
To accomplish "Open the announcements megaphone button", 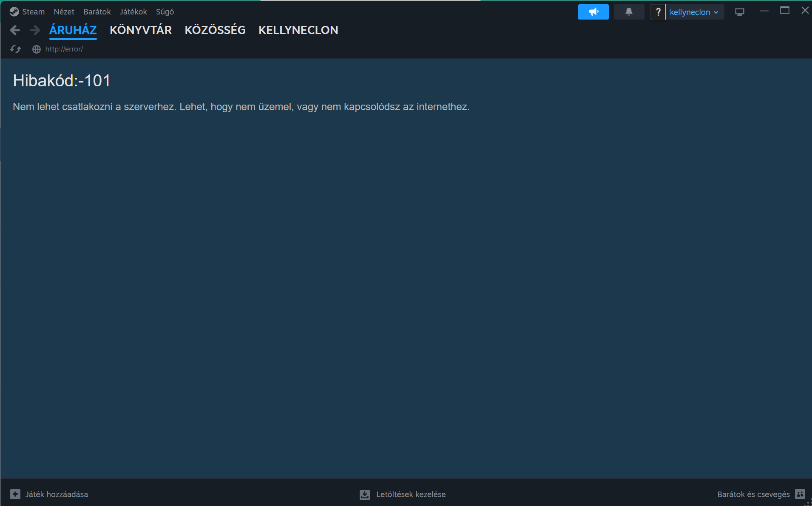I will 593,12.
